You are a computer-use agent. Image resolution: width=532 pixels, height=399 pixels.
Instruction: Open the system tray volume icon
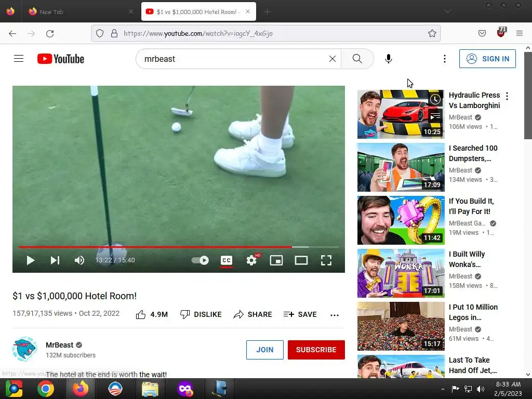point(481,389)
